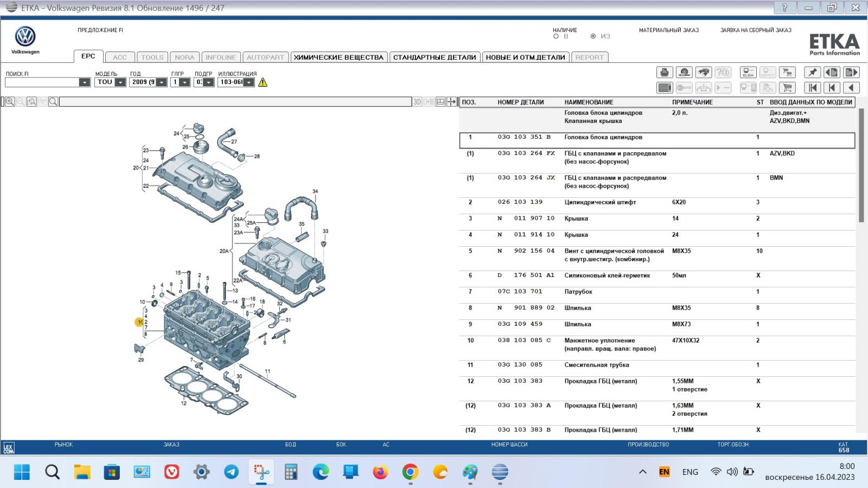Select row 'Головка блока цилиндров' 03G 103 351 B
Screen dimensions: 868x488
click(x=657, y=140)
